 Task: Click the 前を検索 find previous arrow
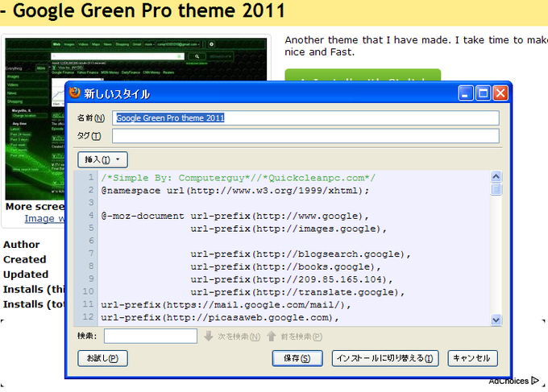tap(272, 336)
